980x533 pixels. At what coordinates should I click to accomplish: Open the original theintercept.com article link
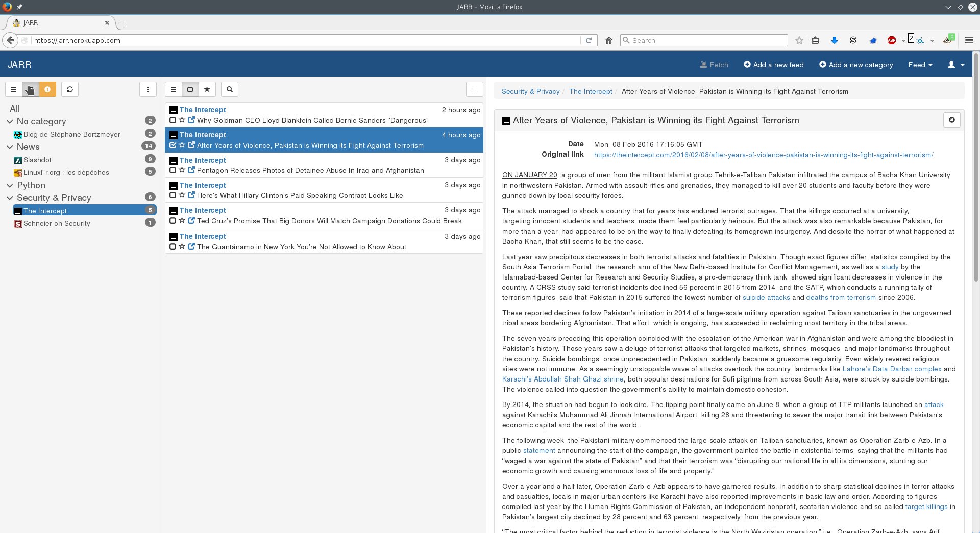pos(764,155)
